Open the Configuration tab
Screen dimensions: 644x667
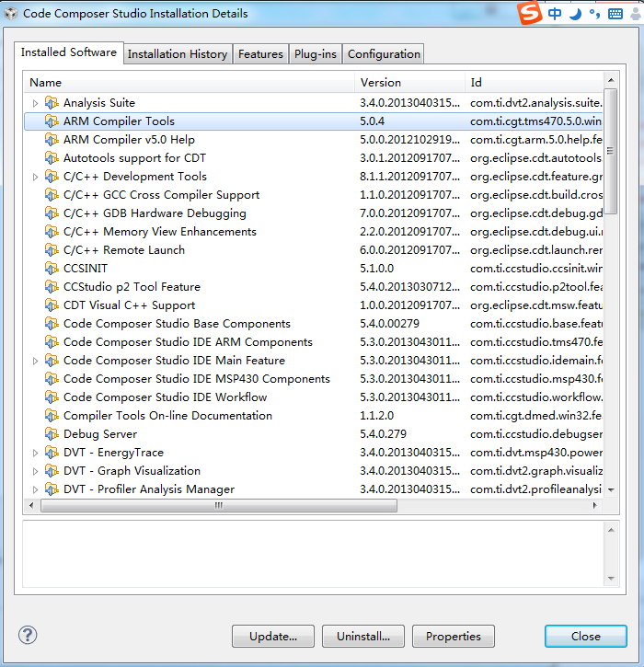[384, 54]
